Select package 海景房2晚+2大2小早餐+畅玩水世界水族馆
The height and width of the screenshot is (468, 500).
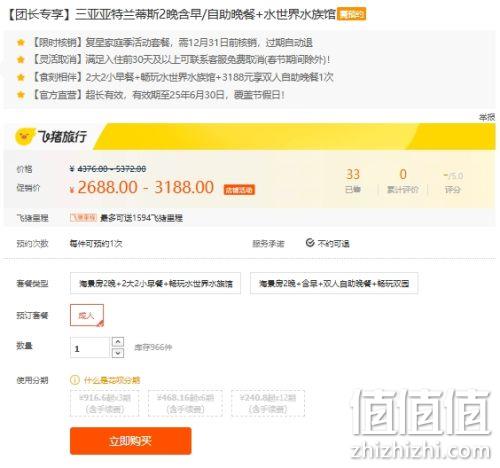(x=155, y=283)
